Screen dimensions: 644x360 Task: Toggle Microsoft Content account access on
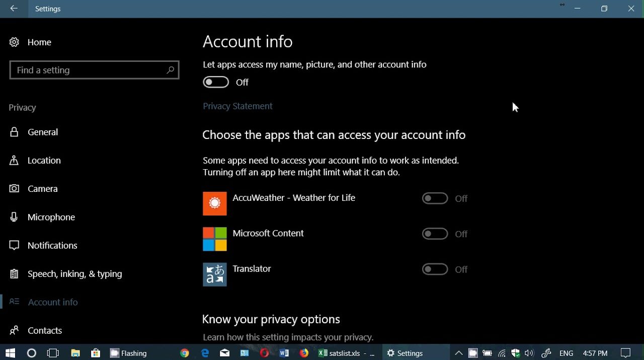[435, 234]
